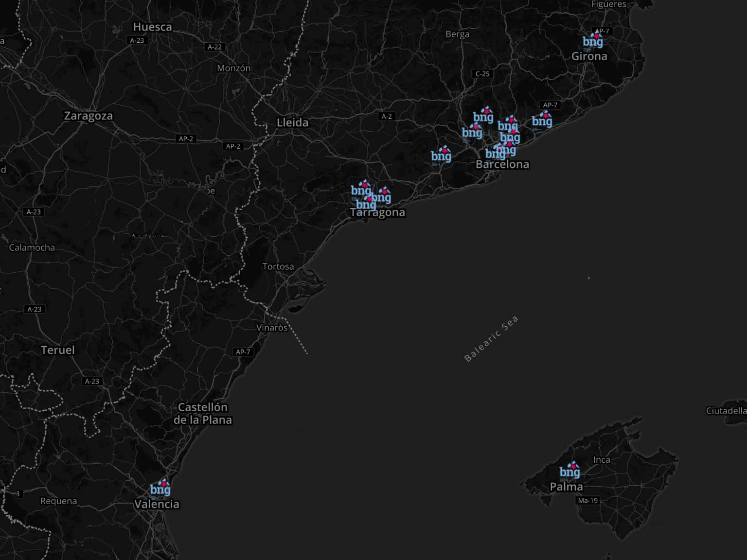Screen dimensions: 747x560
Task: Select the Lleida city label
Action: click(x=292, y=122)
